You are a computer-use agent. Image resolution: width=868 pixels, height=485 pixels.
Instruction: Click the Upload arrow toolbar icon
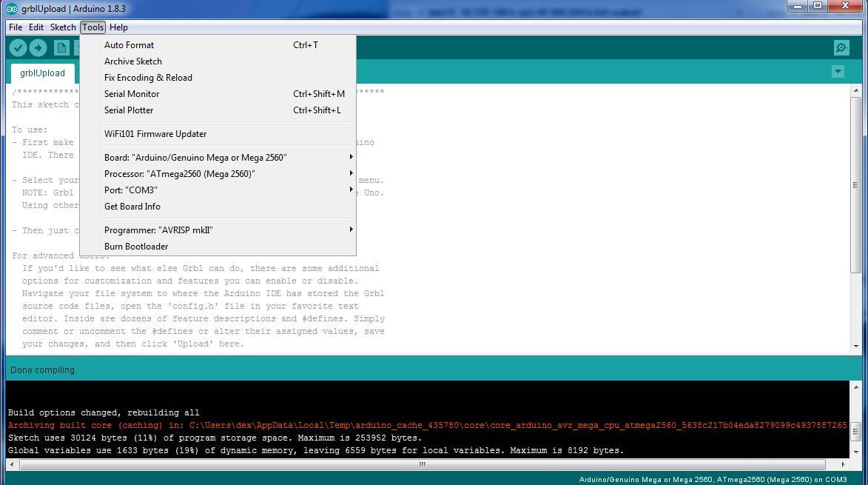[x=38, y=48]
